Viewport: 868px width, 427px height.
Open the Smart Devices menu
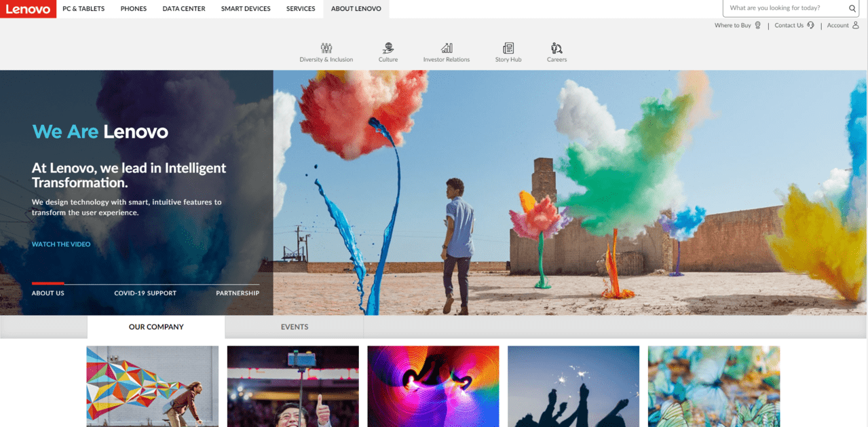(246, 9)
